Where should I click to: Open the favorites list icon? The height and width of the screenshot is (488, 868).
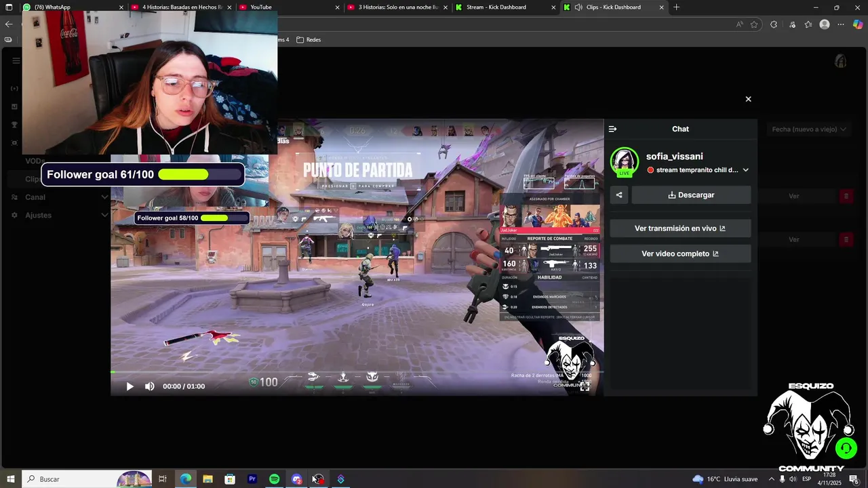[808, 24]
